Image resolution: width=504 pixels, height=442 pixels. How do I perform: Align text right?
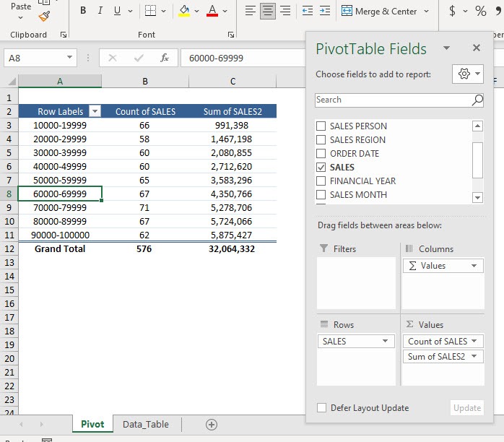[285, 11]
